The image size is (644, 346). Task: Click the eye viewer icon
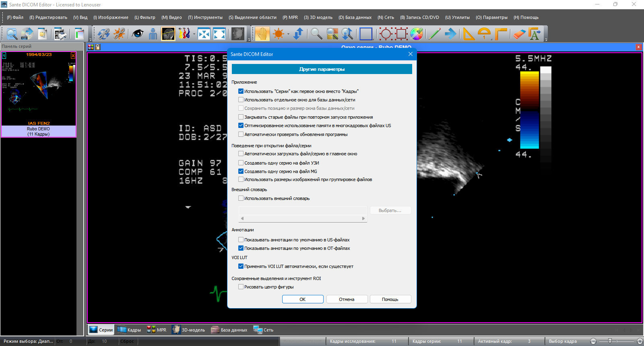click(138, 34)
